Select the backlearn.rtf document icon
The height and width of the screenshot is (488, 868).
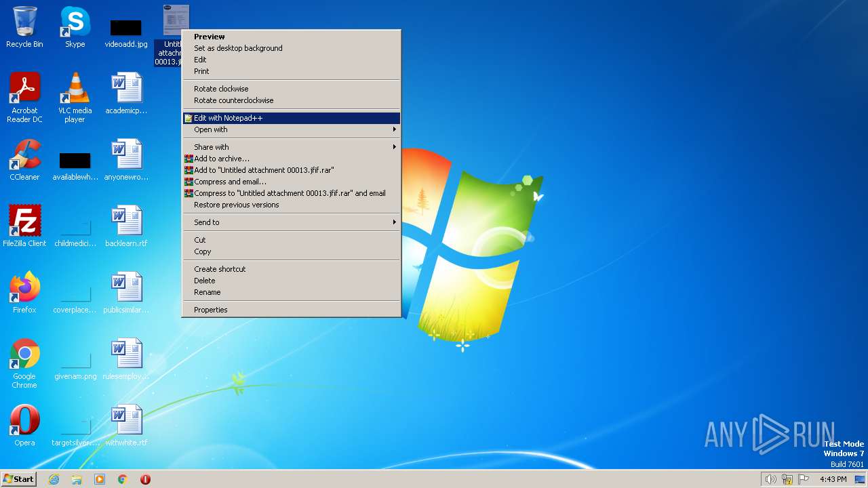click(126, 226)
